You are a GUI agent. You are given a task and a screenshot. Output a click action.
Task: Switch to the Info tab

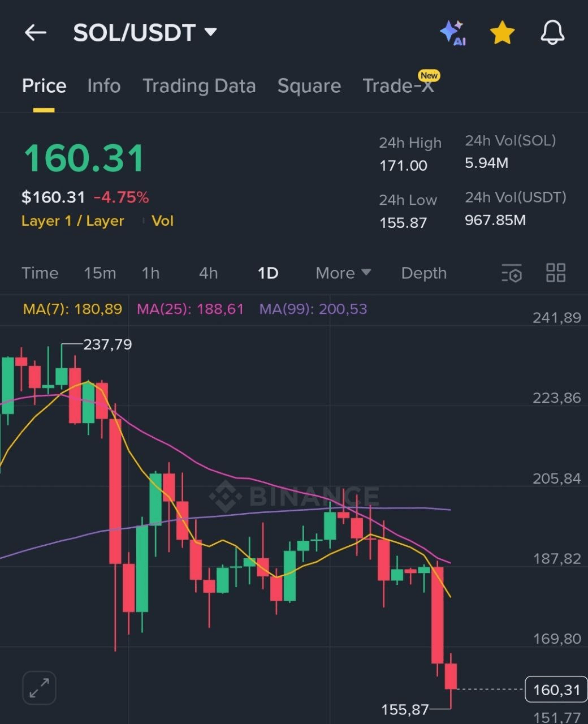pyautogui.click(x=104, y=86)
